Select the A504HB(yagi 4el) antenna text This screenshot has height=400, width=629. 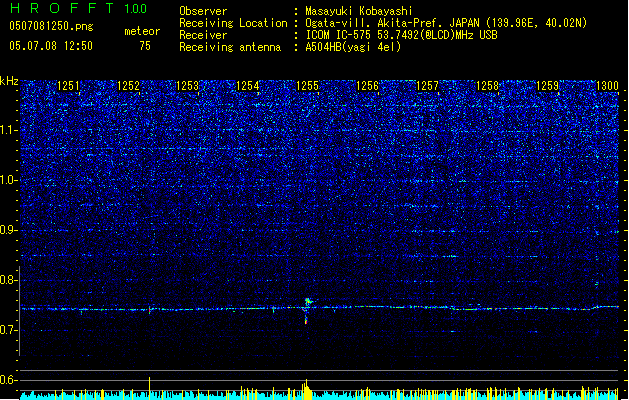(x=353, y=47)
